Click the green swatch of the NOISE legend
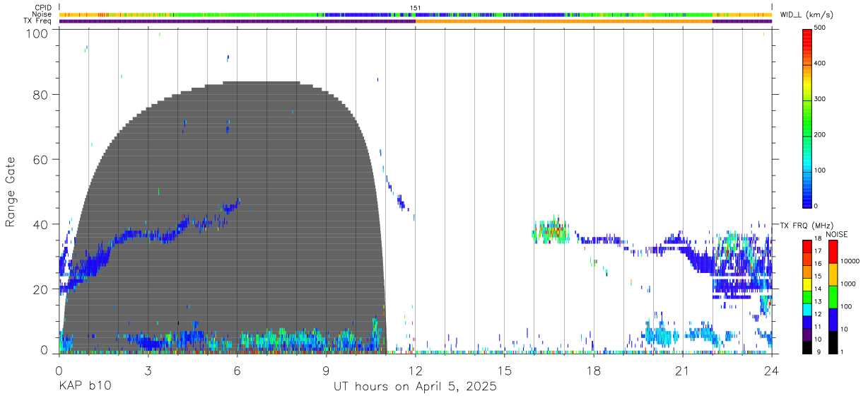The image size is (868, 401). (x=833, y=296)
